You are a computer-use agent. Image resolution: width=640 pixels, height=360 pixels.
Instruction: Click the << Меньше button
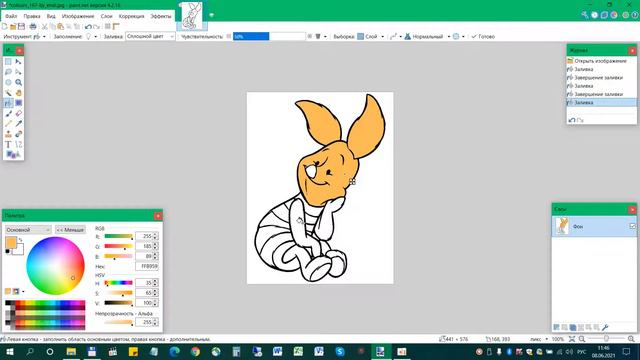[x=70, y=230]
